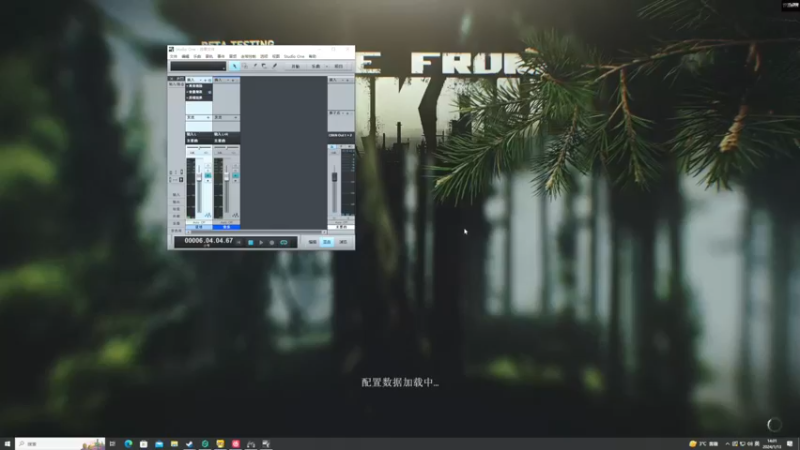Add post-fader insert plus on main channel
800x450 pixels.
tap(347, 113)
